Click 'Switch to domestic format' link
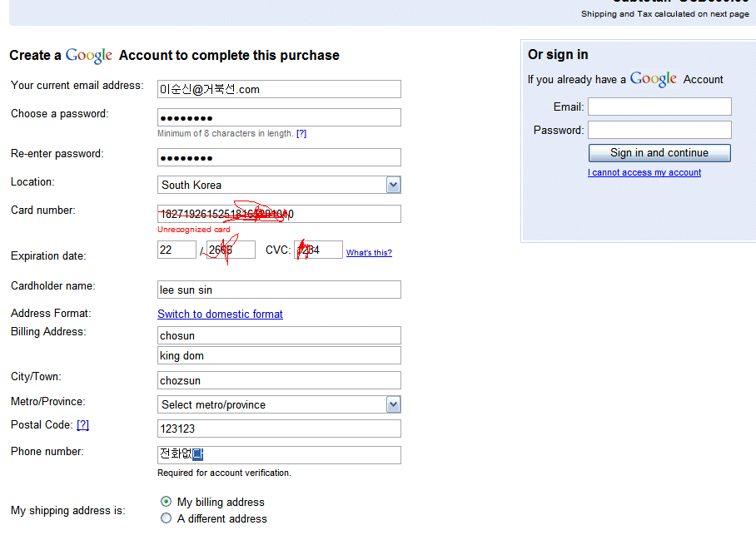756x535 pixels. [x=220, y=314]
